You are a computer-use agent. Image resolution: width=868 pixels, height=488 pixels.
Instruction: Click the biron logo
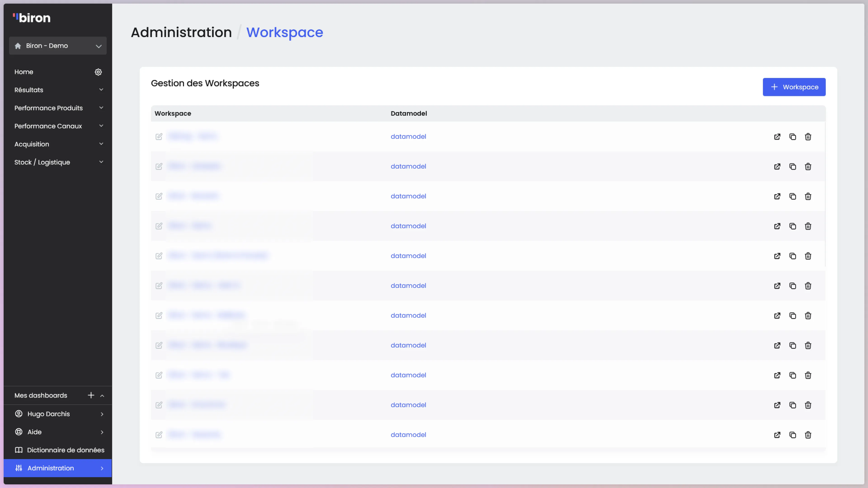[x=32, y=18]
